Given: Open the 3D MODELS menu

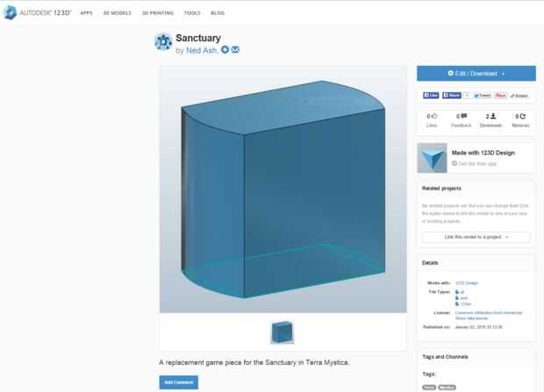Looking at the screenshot, I should click(117, 13).
